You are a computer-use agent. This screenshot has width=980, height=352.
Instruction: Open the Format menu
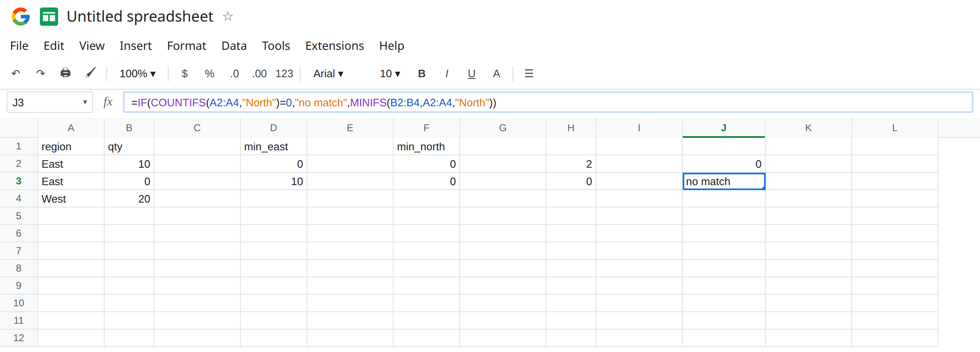coord(186,46)
